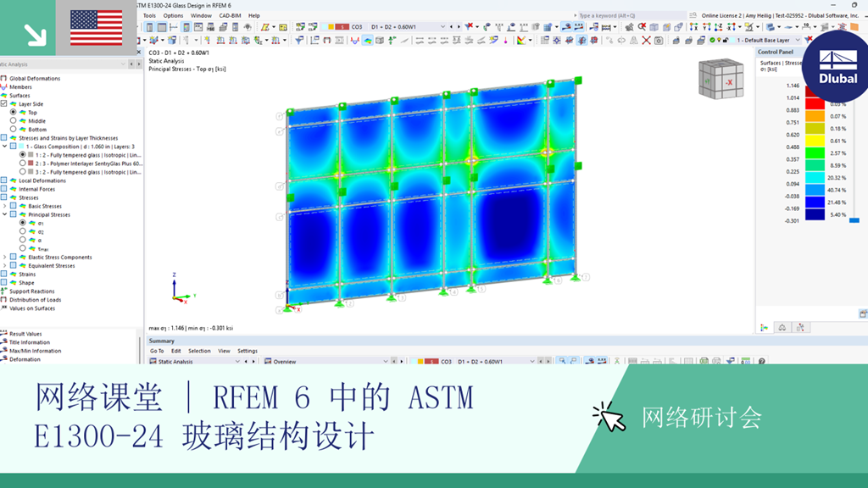Expand the Basic Stresses tree item
Image resolution: width=868 pixels, height=488 pixels.
(7, 206)
